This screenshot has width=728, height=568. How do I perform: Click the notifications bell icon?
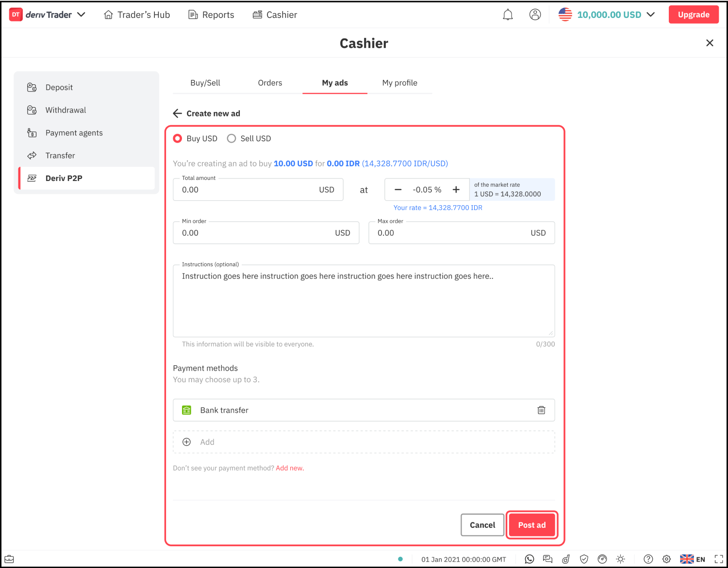tap(508, 15)
